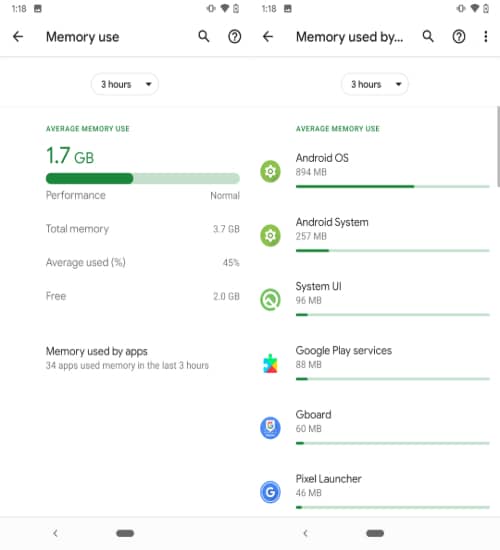Click the Free row label
Image resolution: width=500 pixels, height=550 pixels.
click(x=56, y=296)
